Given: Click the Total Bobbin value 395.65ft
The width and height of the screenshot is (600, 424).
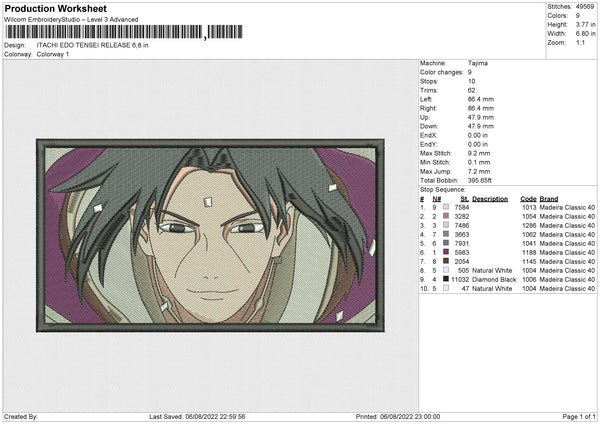Looking at the screenshot, I should (480, 180).
